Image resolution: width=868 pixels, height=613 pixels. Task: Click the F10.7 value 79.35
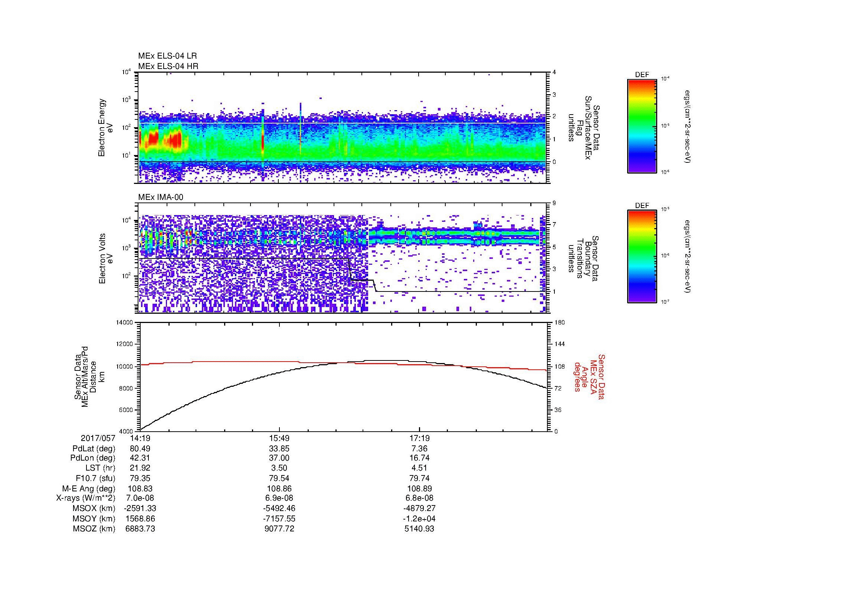[140, 478]
